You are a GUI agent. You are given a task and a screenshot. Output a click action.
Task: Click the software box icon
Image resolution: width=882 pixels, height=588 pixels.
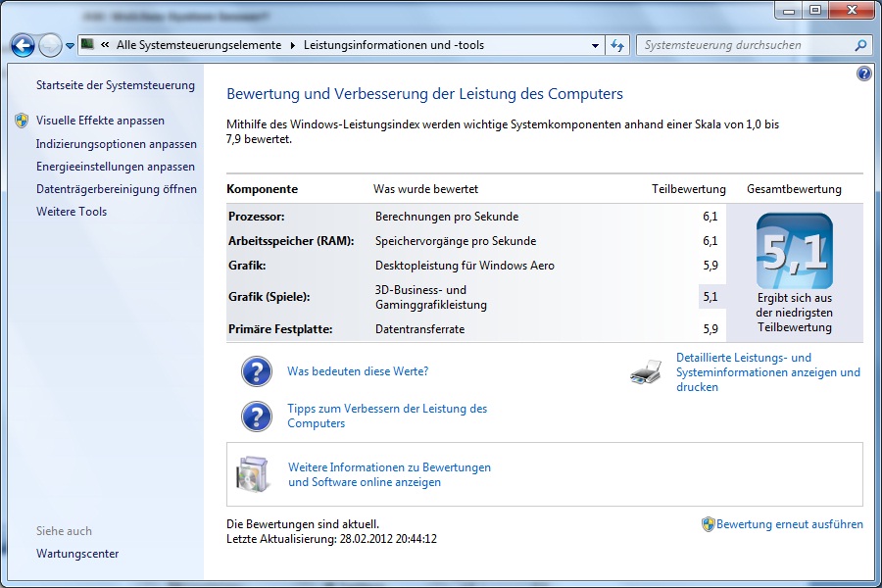coord(253,474)
